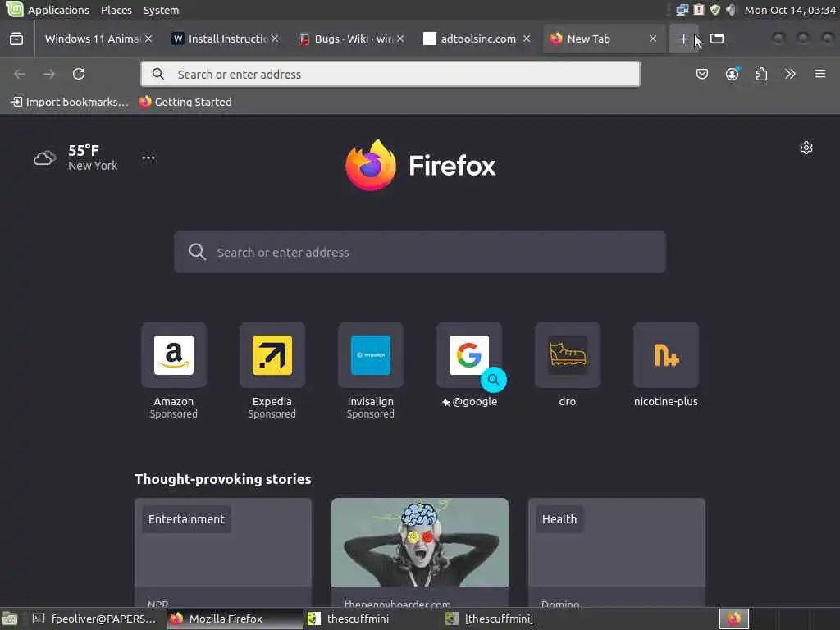Go forward with the forward arrow
This screenshot has height=630, width=840.
[49, 74]
